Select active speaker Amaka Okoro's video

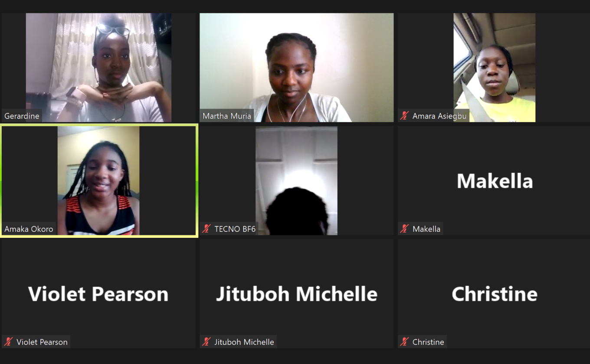pyautogui.click(x=98, y=181)
